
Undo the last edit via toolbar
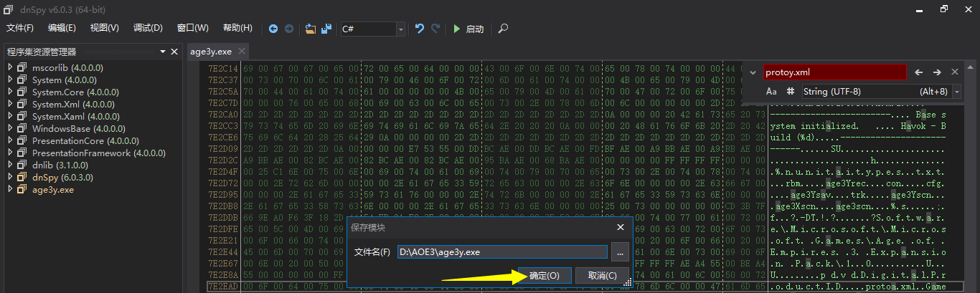tap(420, 29)
